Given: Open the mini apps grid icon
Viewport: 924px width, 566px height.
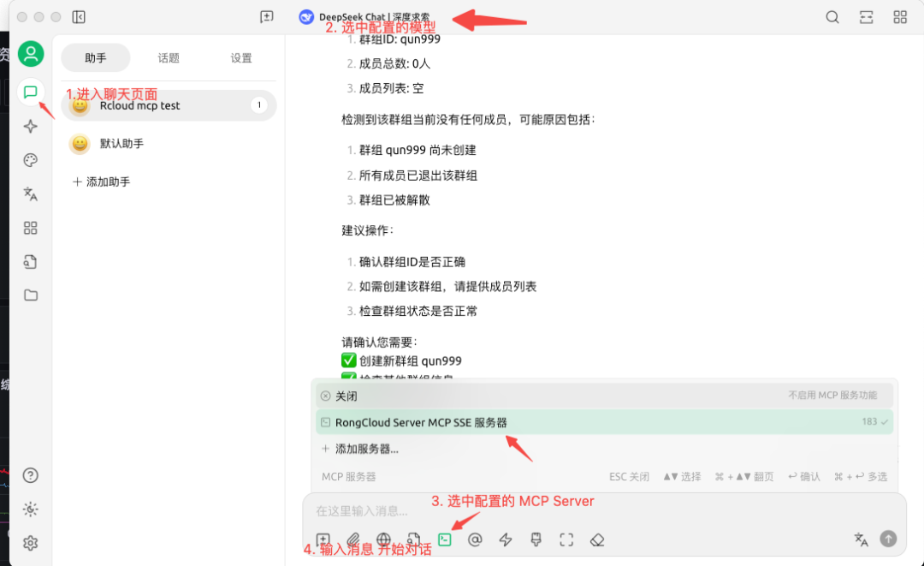Looking at the screenshot, I should [31, 228].
